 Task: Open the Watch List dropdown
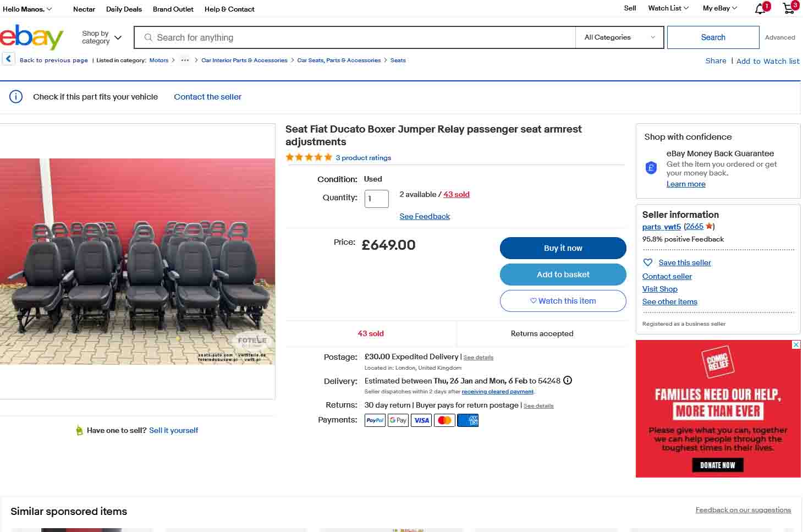coord(668,8)
